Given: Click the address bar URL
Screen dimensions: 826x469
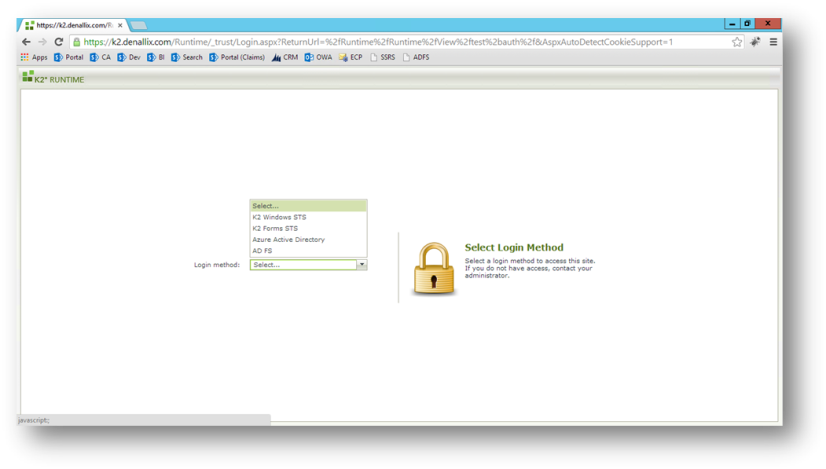Looking at the screenshot, I should point(378,42).
